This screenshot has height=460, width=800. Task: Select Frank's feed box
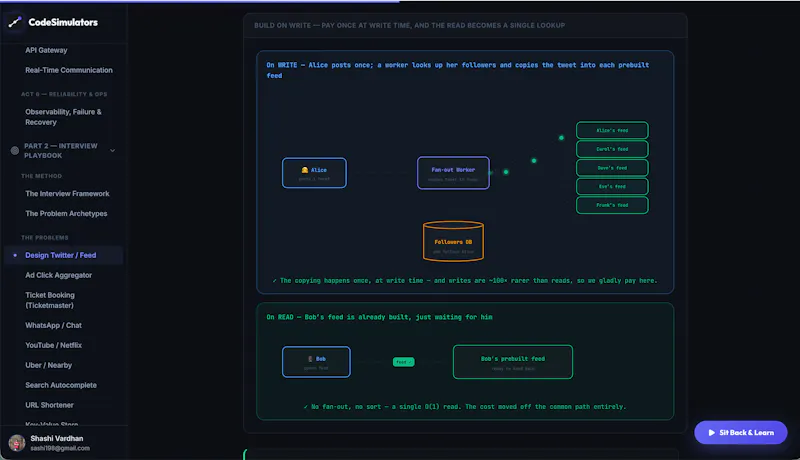[612, 205]
